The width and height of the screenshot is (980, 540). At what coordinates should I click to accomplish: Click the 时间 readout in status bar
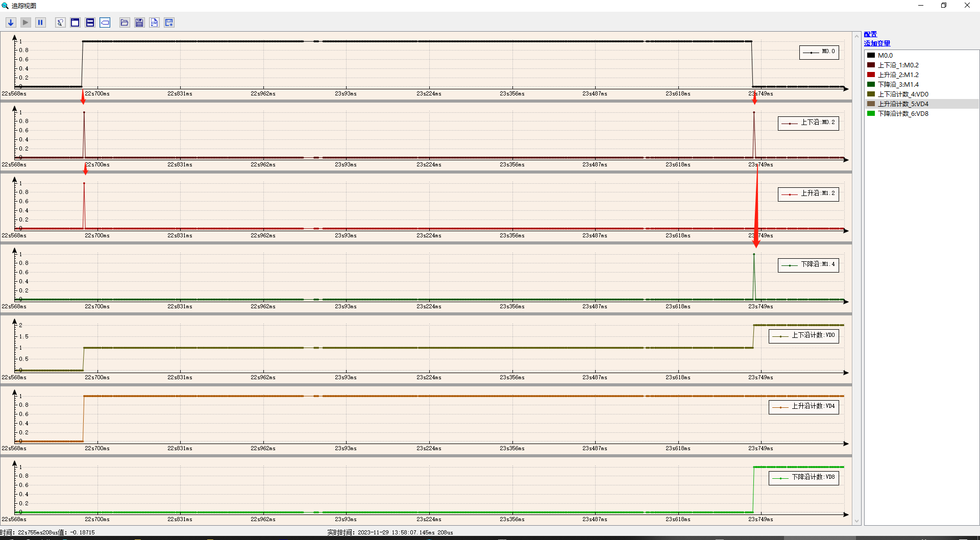tap(47, 532)
